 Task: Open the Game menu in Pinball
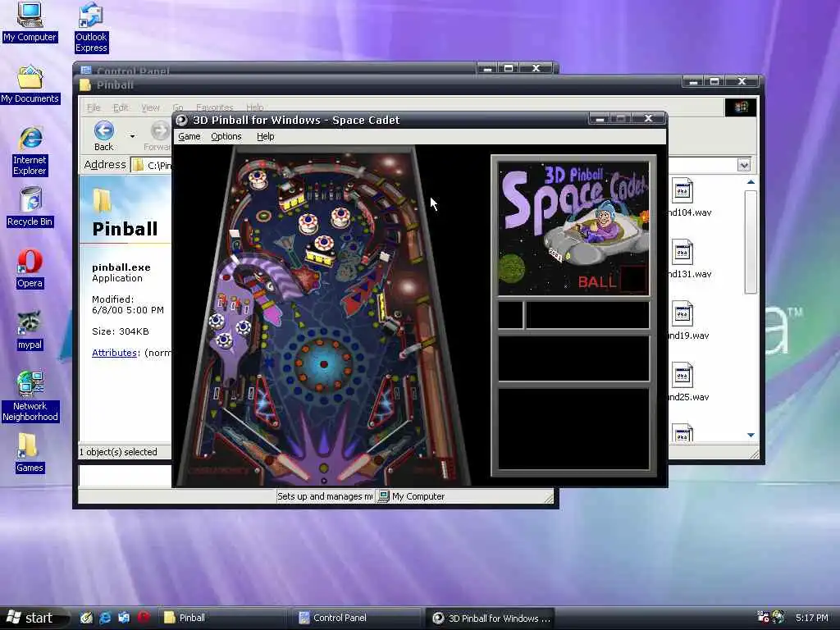coord(189,137)
